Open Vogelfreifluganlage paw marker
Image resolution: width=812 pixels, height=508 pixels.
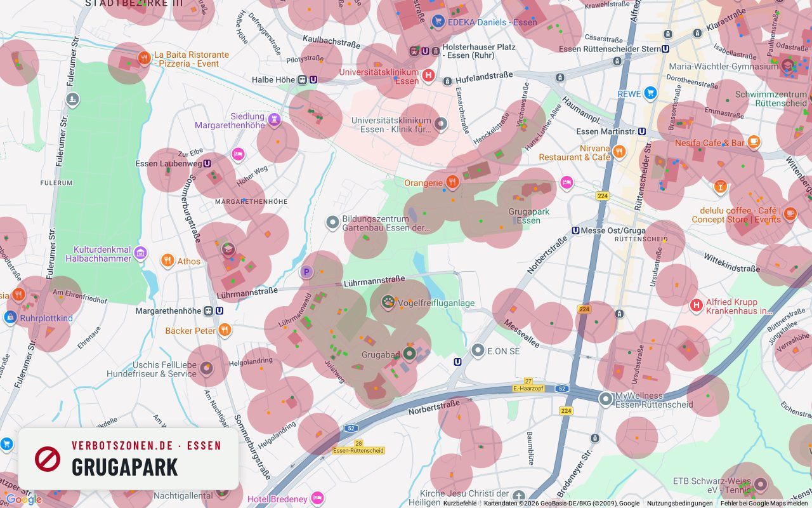tap(388, 302)
